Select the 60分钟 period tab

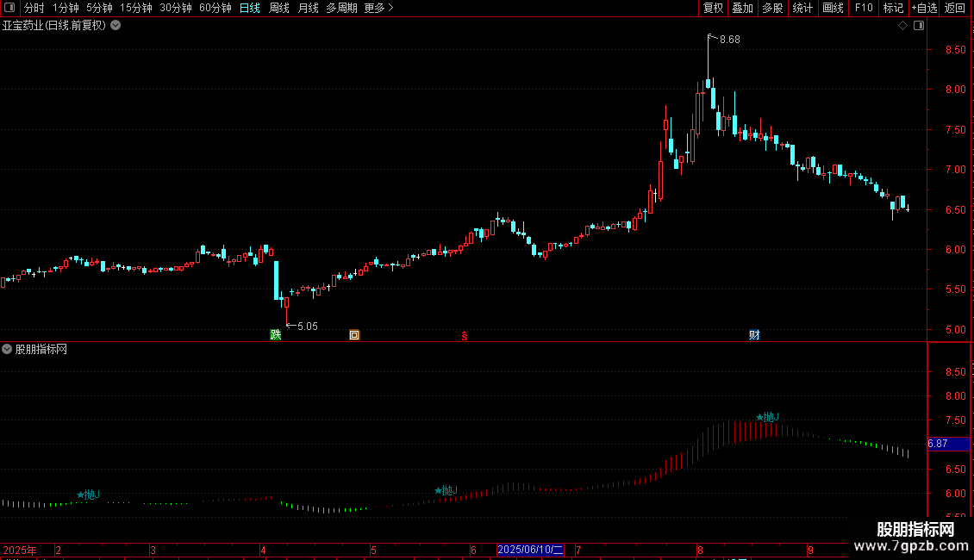[215, 8]
